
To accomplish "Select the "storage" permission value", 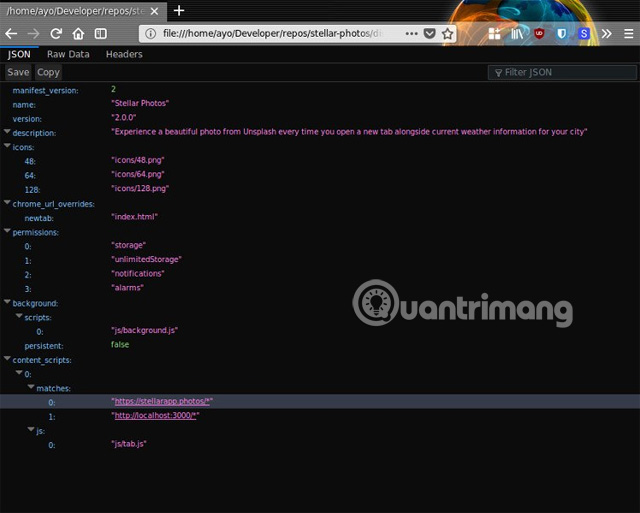I will pos(129,245).
